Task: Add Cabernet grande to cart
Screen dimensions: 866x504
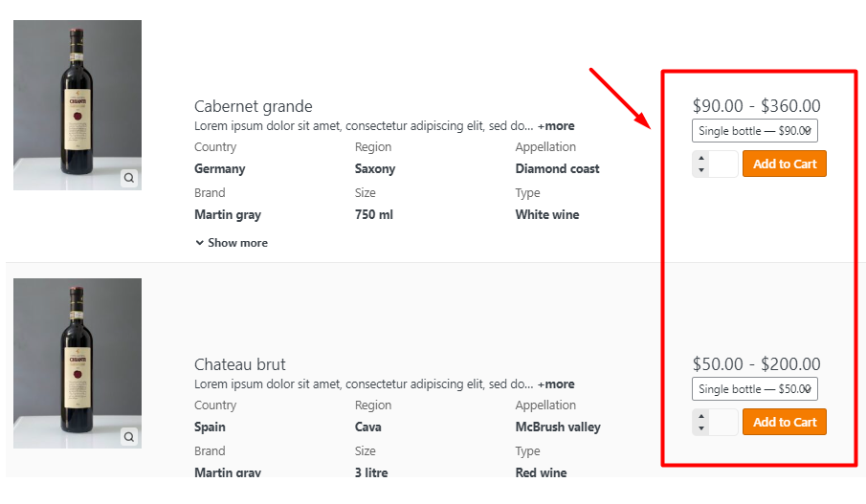Action: (x=785, y=164)
